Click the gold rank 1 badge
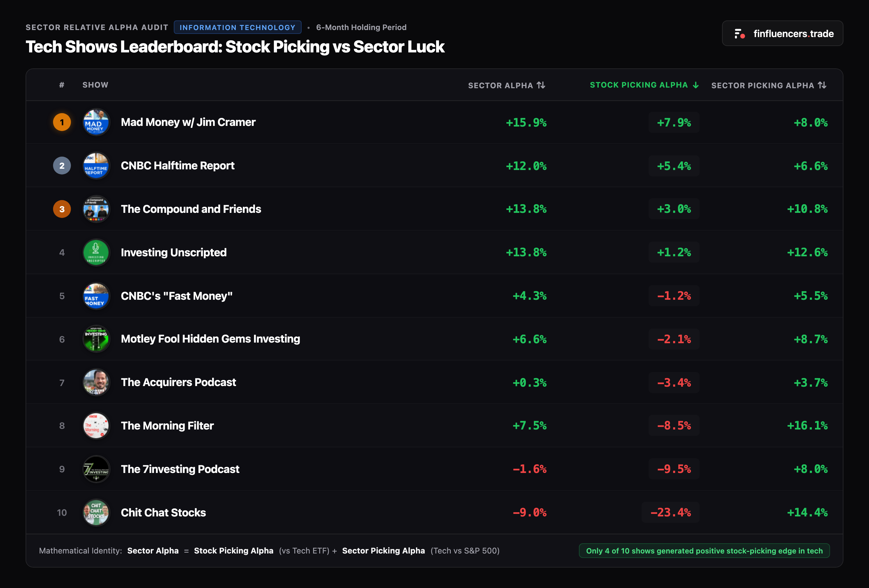 coord(62,122)
